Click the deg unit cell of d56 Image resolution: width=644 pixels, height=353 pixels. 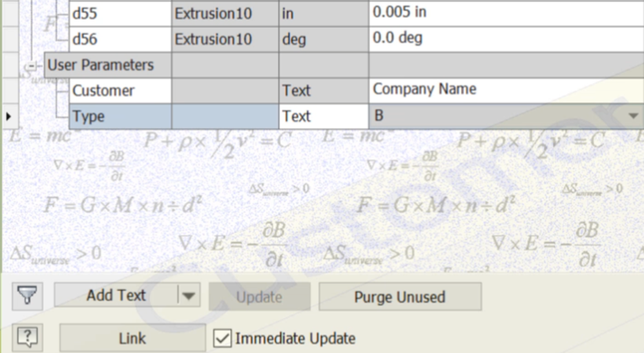(x=324, y=39)
